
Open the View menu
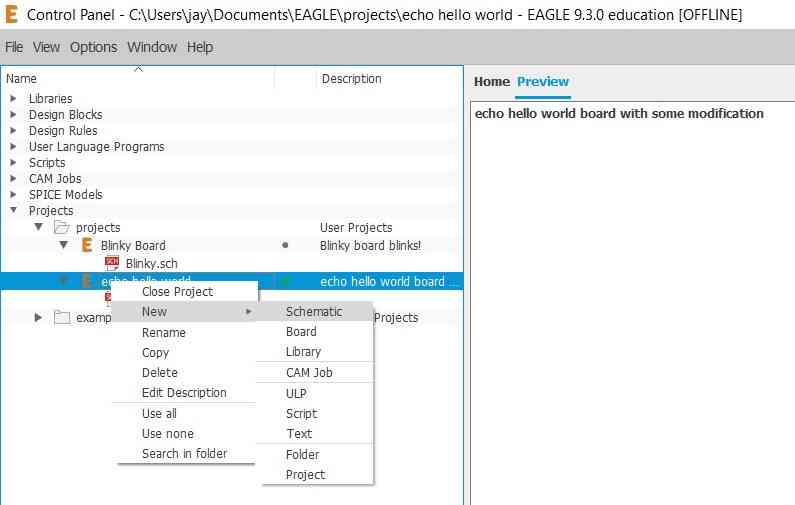(x=46, y=47)
